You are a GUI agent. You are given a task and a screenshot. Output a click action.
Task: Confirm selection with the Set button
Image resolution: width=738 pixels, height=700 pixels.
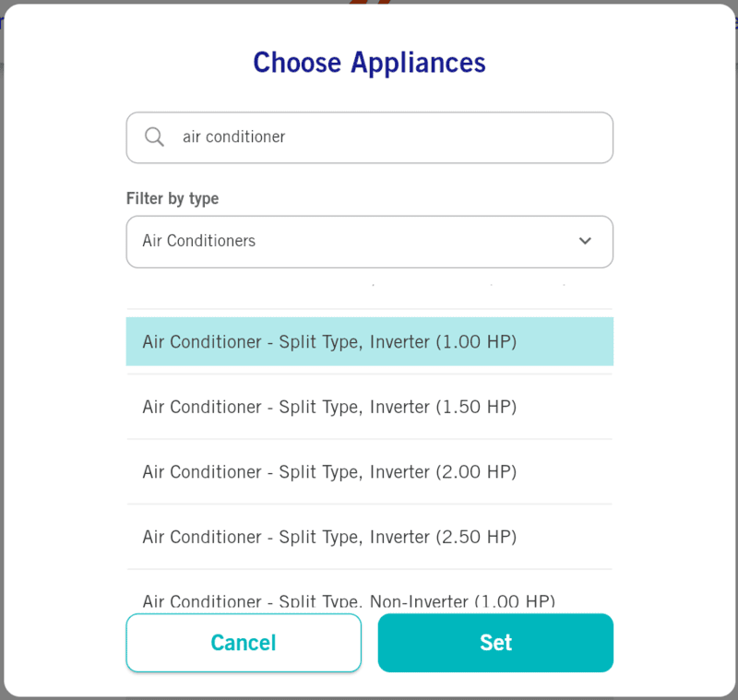click(495, 643)
